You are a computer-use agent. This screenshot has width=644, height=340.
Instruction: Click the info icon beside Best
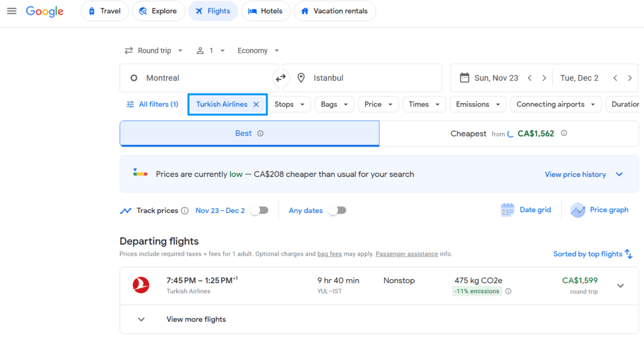point(260,134)
